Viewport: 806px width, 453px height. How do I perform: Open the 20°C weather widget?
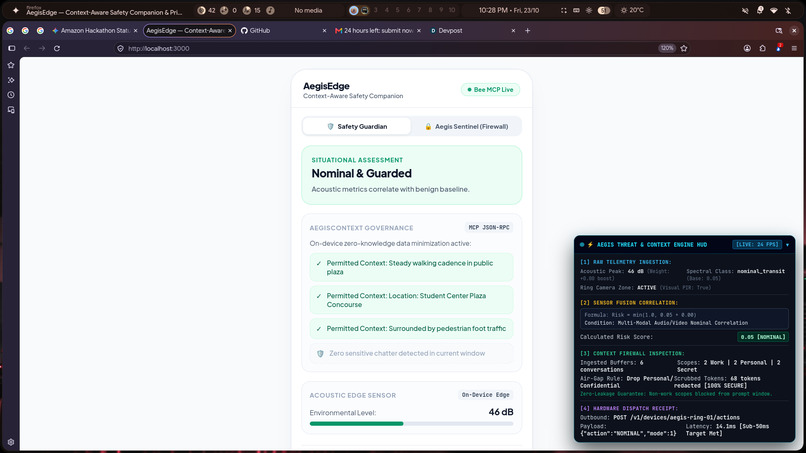(632, 10)
